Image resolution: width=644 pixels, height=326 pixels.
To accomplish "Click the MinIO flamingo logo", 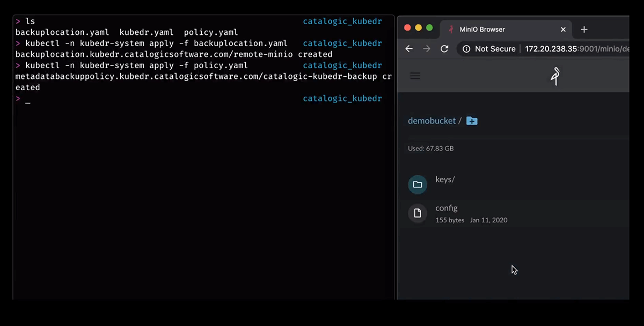I will pos(555,76).
